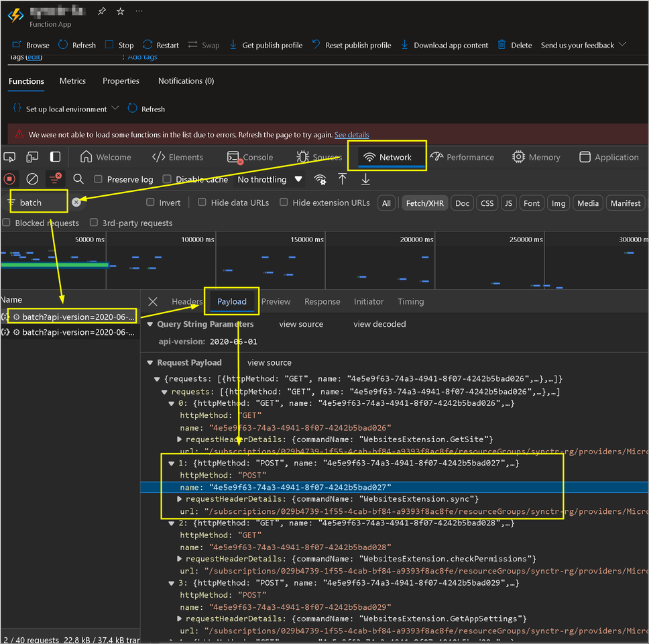Image resolution: width=649 pixels, height=644 pixels.
Task: Close the request details pane
Action: [153, 302]
